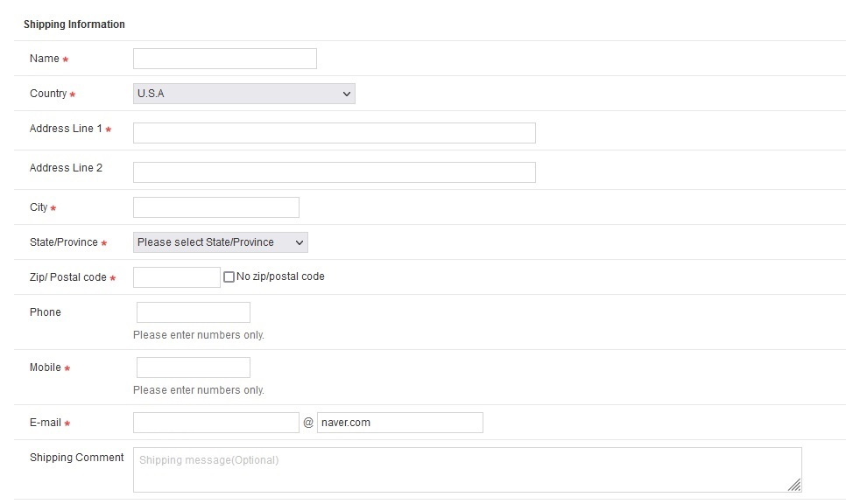The image size is (846, 504).
Task: Click the E-mail username field
Action: pos(216,423)
